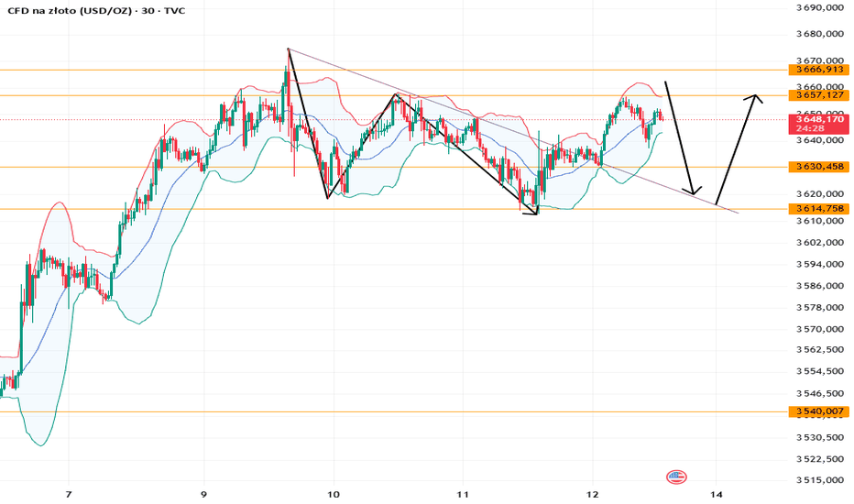The height and width of the screenshot is (504, 854).
Task: Click date 11 on the time axis
Action: (x=463, y=495)
